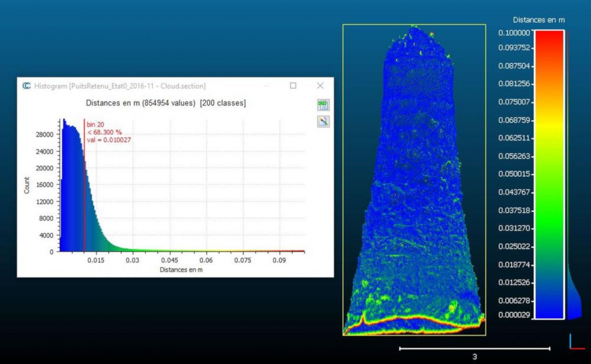Click the scale bar labeled 3
Screen dimensions: 591x364
474,349
